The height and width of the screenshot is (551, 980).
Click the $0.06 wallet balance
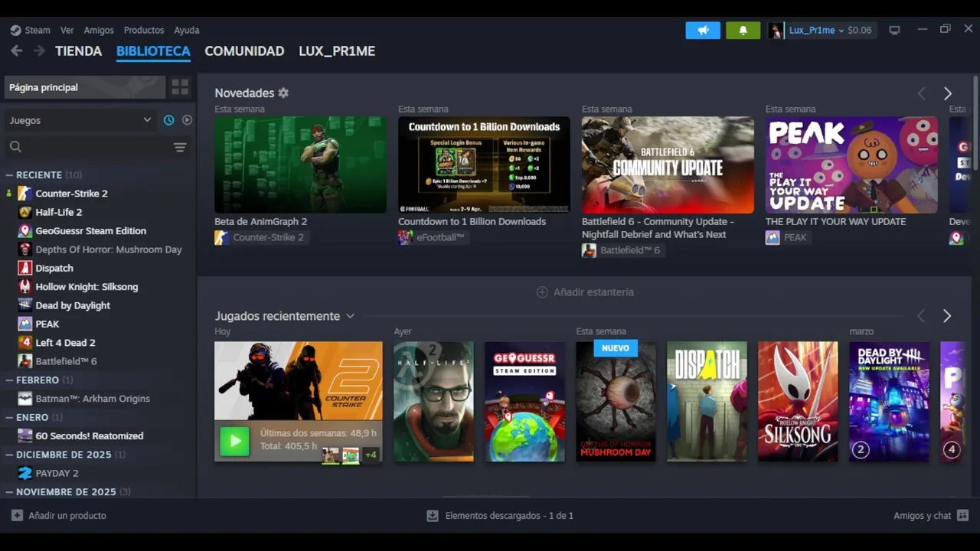[859, 31]
